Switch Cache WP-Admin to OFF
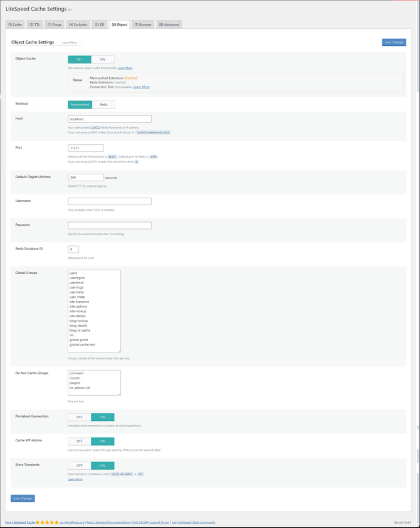The height and width of the screenshot is (528, 420). 80,441
